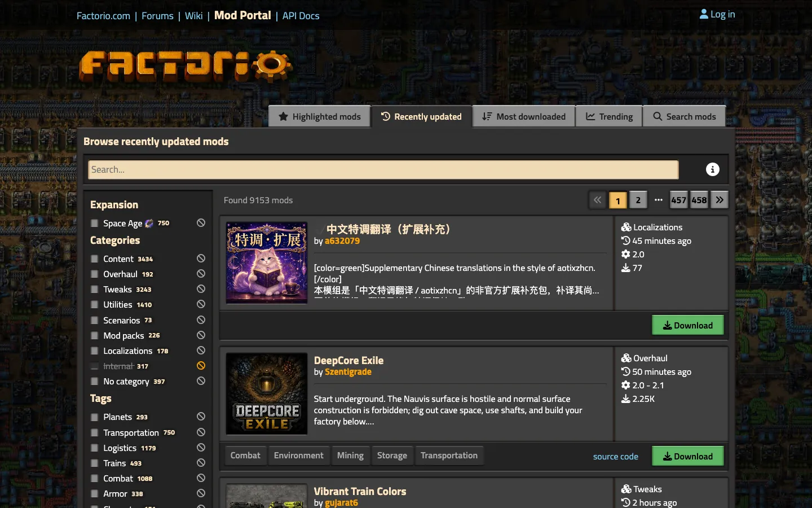Exclude No category via ban icon
812x508 pixels.
point(201,381)
